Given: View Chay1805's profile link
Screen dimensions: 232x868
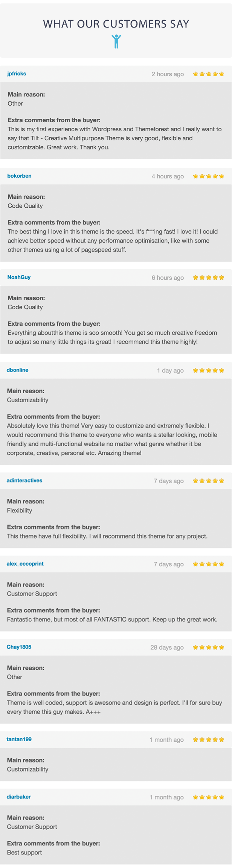Looking at the screenshot, I should (19, 647).
